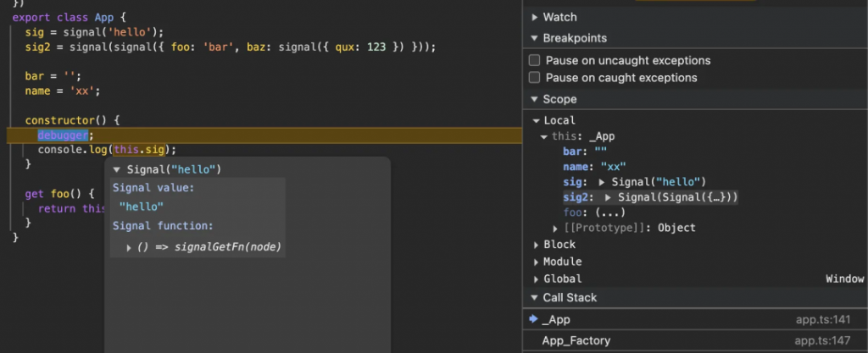This screenshot has height=353, width=868.
Task: Collapse the Call Stack section
Action: (535, 298)
